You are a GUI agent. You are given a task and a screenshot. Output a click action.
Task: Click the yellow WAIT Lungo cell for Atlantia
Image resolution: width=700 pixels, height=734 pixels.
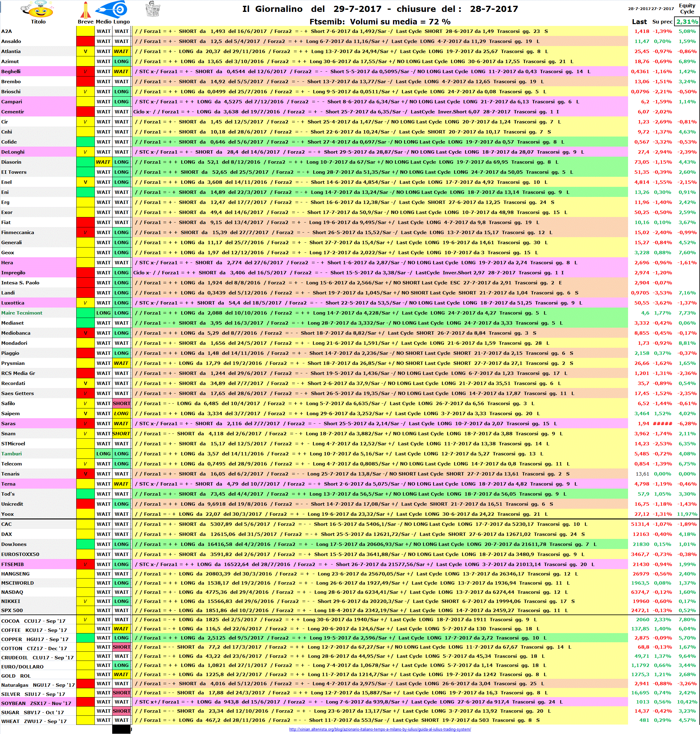(x=122, y=52)
